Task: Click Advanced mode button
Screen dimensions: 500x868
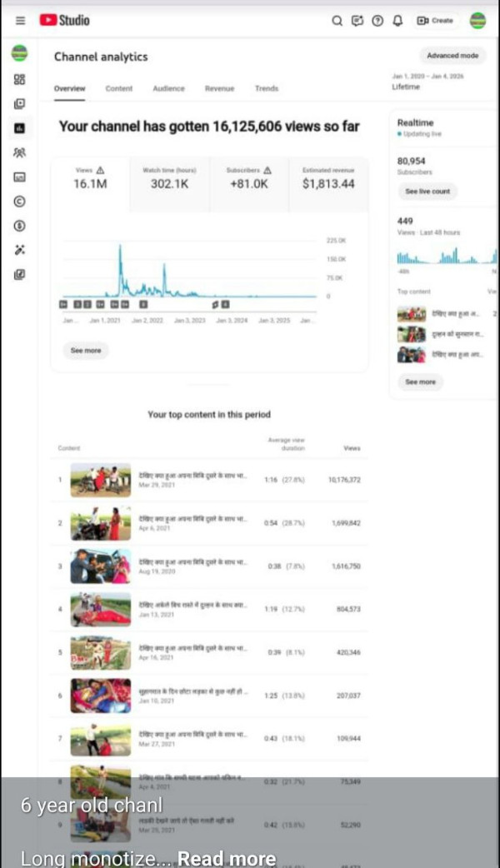Action: (x=452, y=56)
